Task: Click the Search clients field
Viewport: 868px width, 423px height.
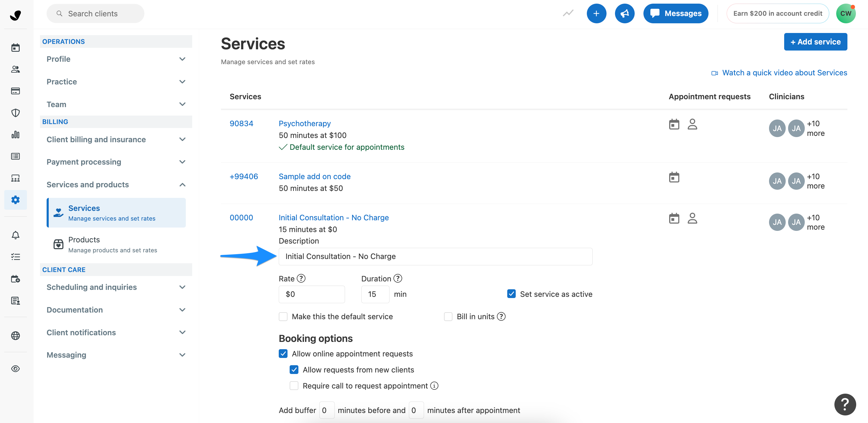Action: point(95,14)
